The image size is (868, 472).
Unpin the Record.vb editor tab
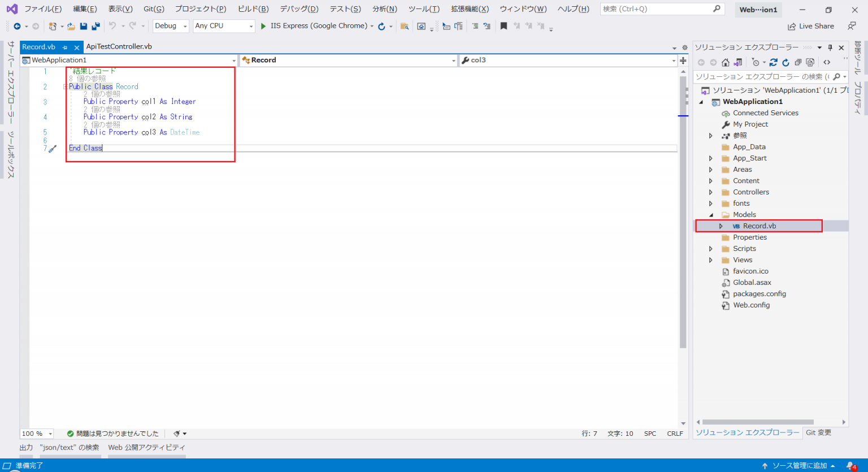(x=64, y=47)
